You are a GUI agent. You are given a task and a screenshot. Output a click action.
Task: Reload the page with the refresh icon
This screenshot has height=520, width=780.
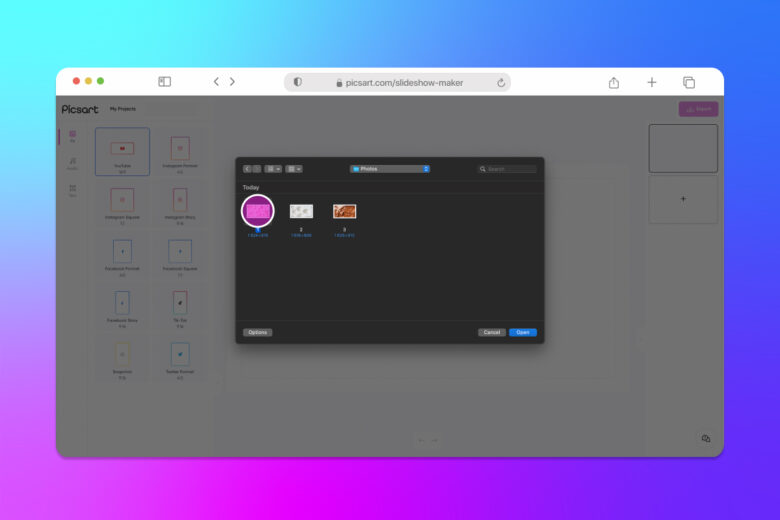[x=501, y=83]
